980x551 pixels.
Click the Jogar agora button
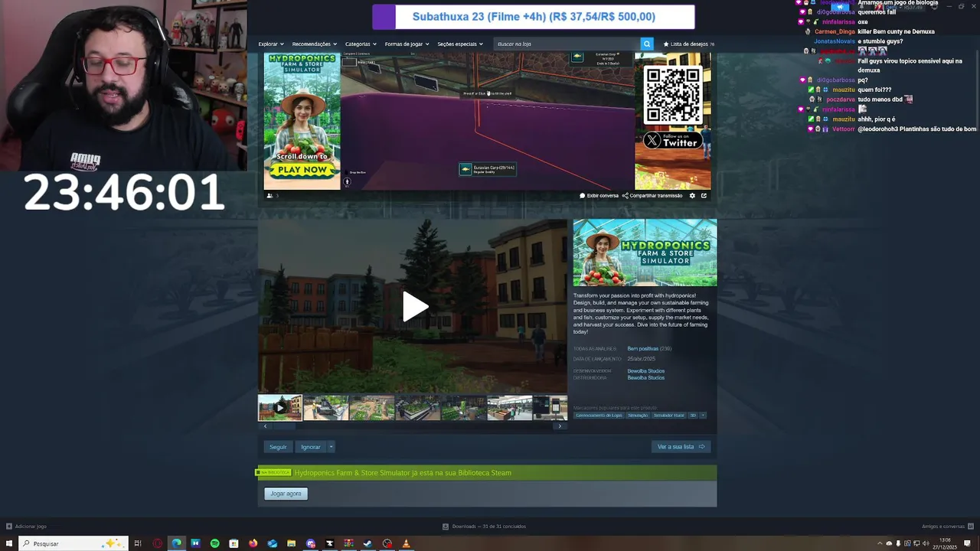coord(286,494)
